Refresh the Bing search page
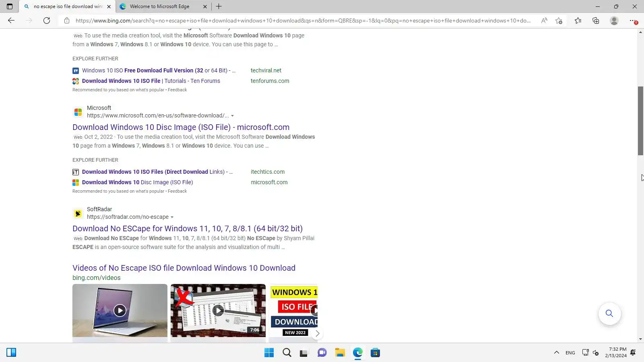 pos(47,21)
